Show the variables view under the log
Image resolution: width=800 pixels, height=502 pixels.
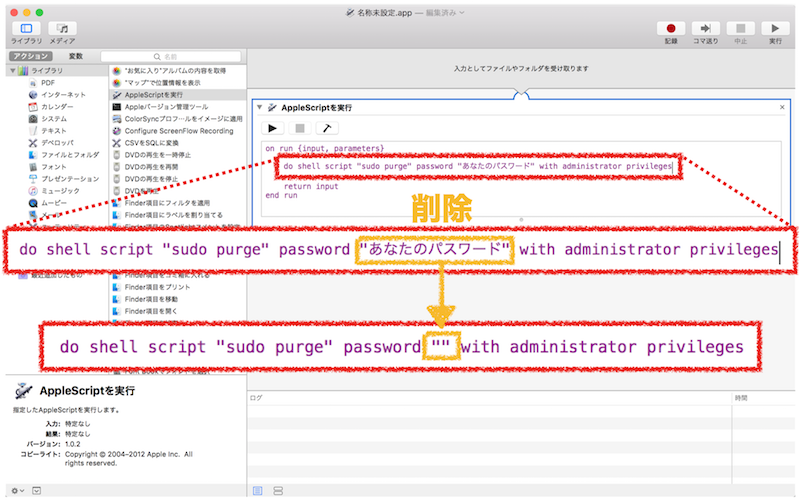(278, 491)
